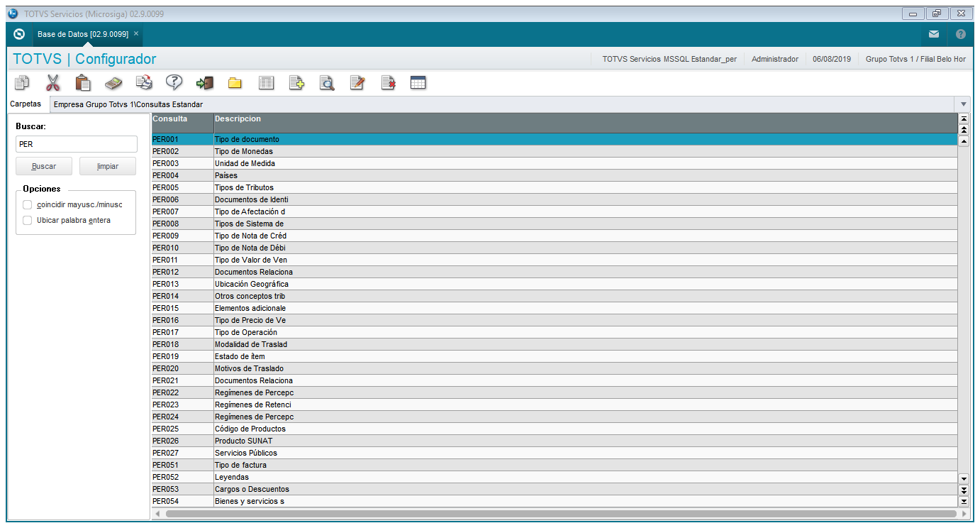Enable the 'Ubicar palabra entera' checkbox
This screenshot has width=980, height=528.
[x=28, y=220]
